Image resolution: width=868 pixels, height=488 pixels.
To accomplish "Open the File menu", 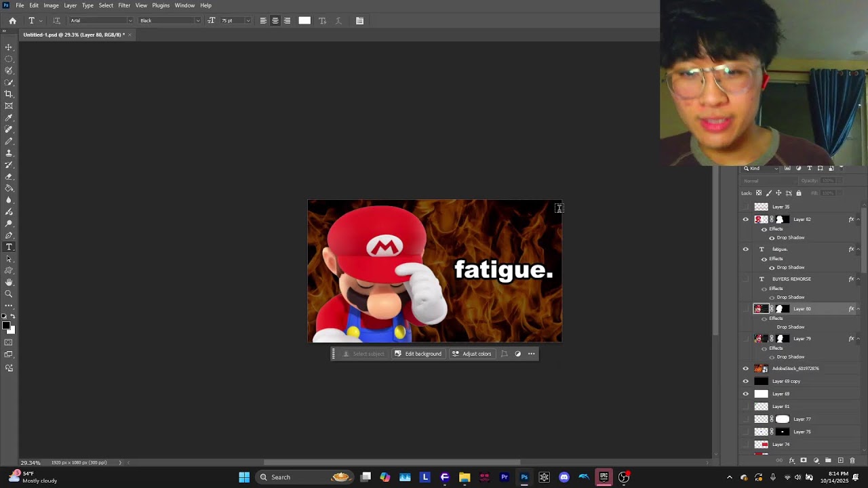I will [20, 5].
